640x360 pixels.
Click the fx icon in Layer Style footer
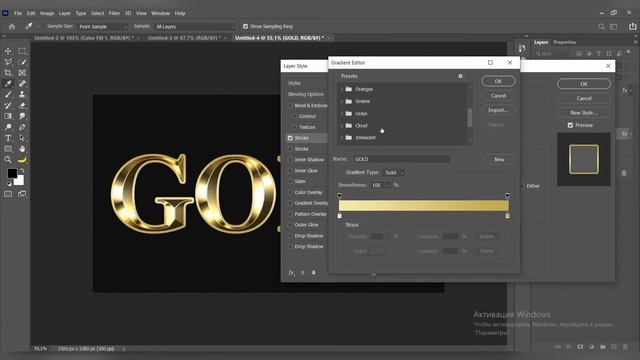(x=291, y=273)
